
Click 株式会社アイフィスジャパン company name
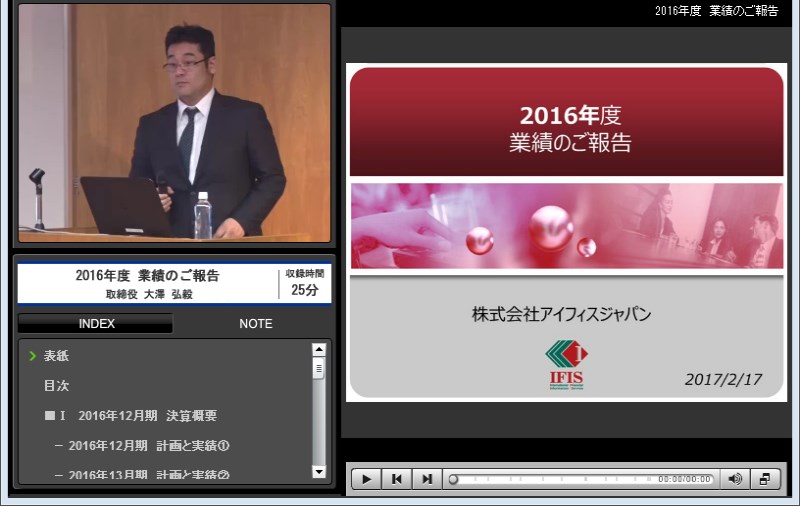coord(561,314)
